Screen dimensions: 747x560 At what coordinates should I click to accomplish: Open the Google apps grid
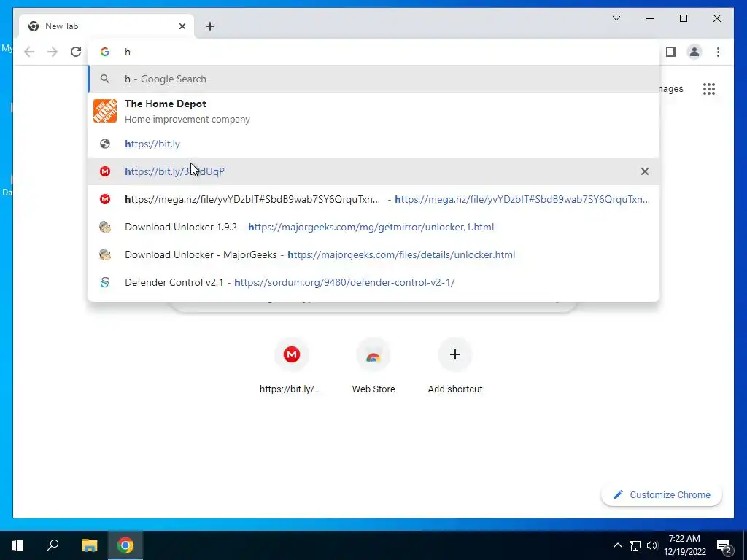coord(709,88)
